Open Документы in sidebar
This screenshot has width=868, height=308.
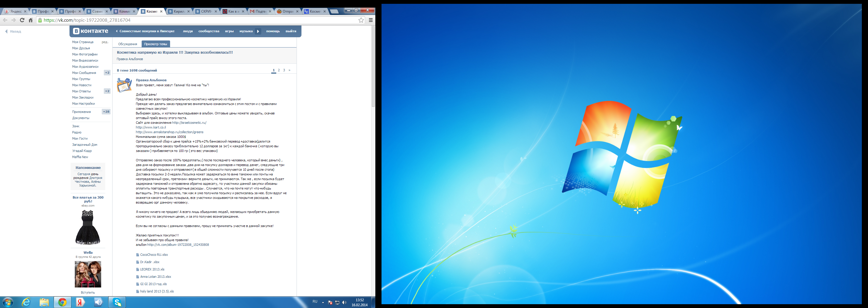(x=81, y=118)
